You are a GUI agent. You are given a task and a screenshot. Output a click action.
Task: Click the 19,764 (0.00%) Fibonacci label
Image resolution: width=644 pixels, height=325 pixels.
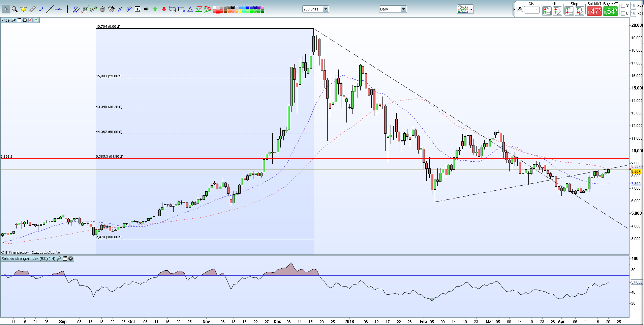[x=108, y=26]
